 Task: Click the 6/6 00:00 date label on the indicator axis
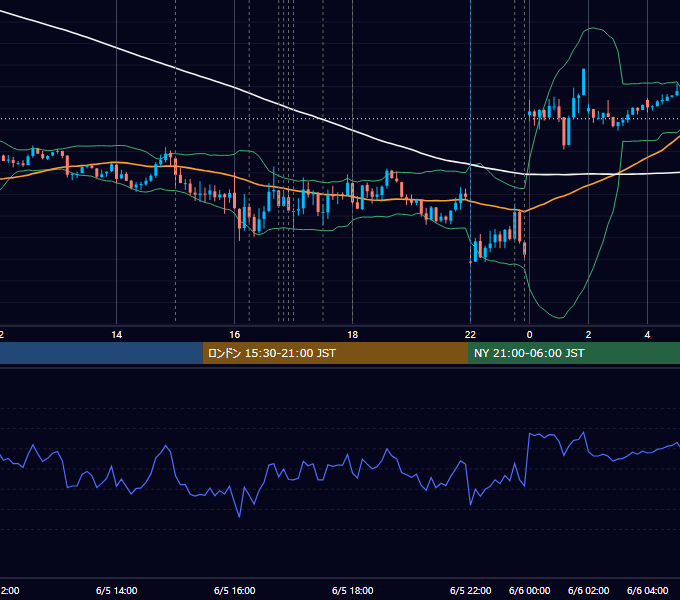click(x=529, y=590)
